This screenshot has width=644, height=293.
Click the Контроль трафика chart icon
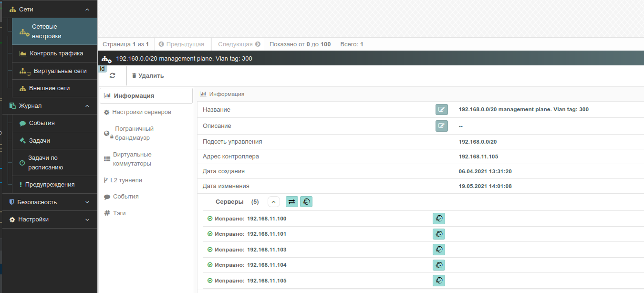22,53
